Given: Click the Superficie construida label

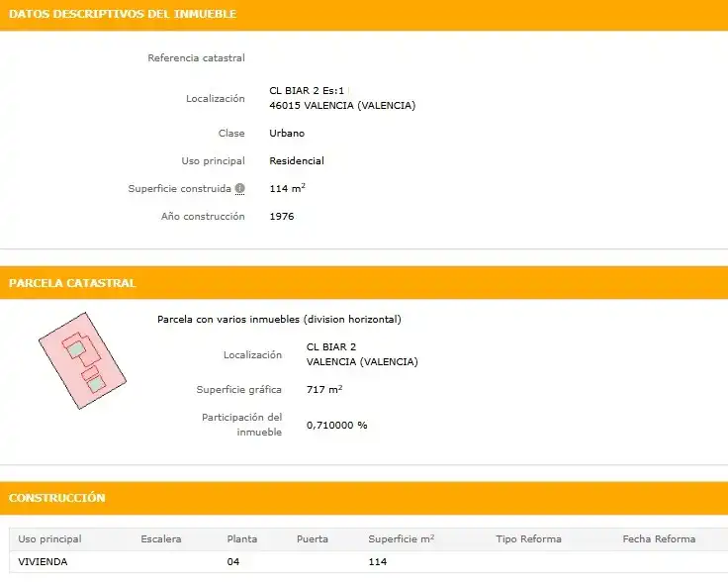Looking at the screenshot, I should point(180,189).
